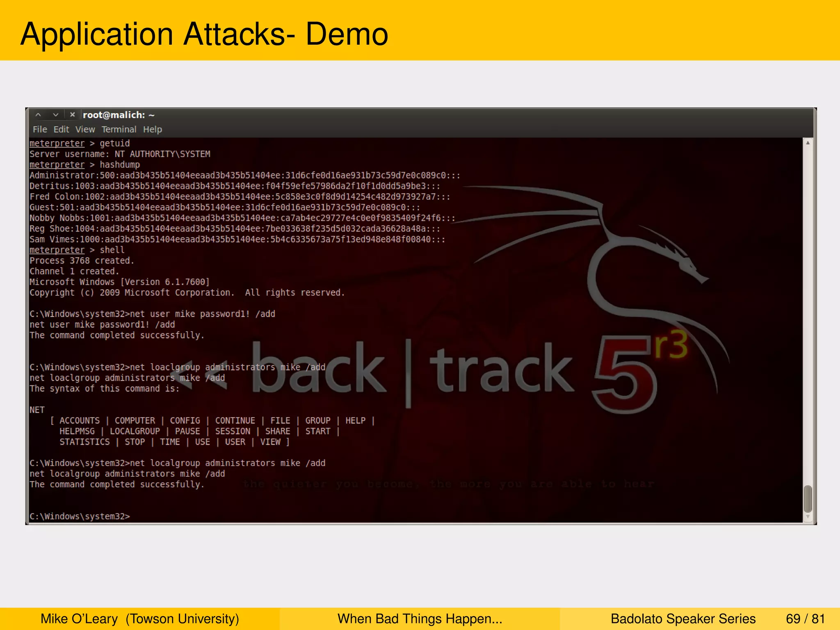Click the Sam Vimes:1000 hash line
840x630 pixels.
tap(237, 240)
